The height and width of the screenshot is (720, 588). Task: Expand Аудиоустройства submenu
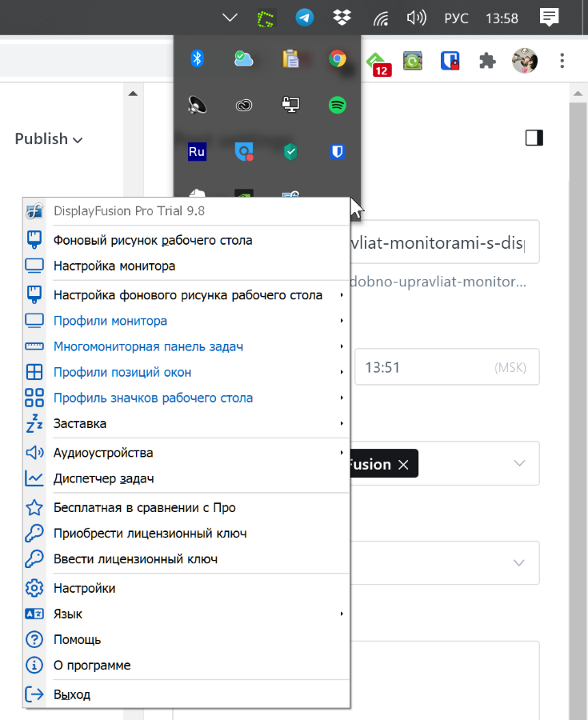click(x=187, y=453)
